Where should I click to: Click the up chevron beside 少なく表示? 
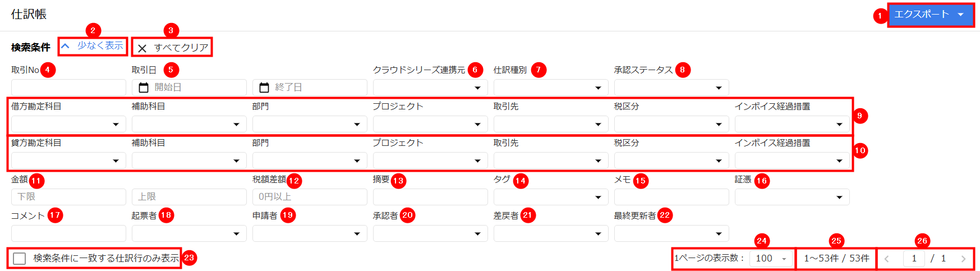[x=66, y=46]
